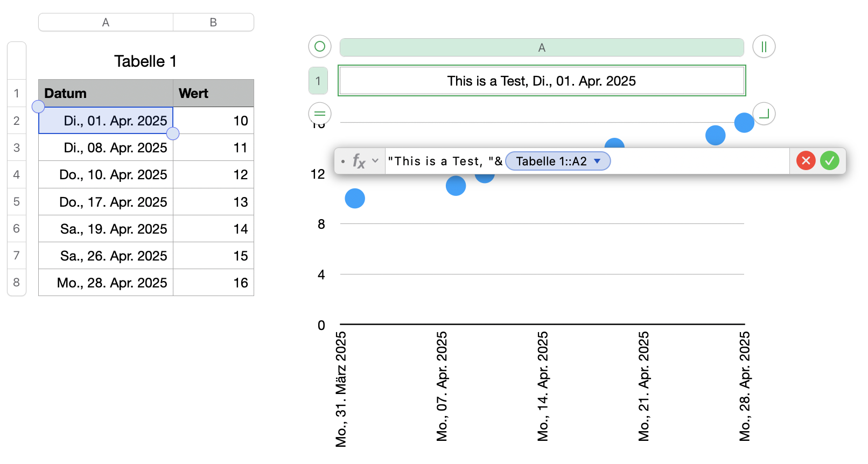Viewport: 868px width, 464px height.
Task: Click the Wert header cell
Action: 213,93
